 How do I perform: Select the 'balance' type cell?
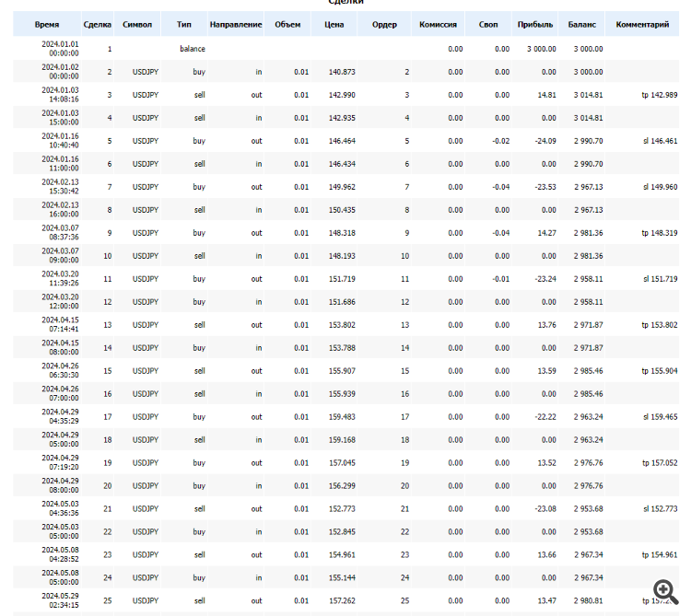click(x=193, y=49)
